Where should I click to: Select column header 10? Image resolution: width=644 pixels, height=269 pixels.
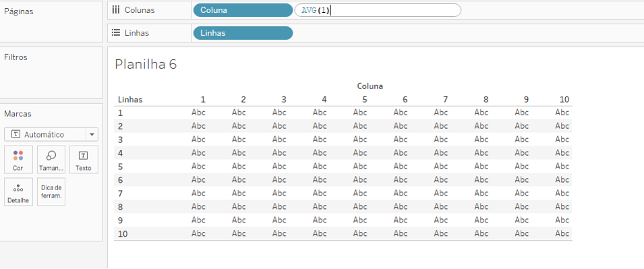pyautogui.click(x=564, y=99)
